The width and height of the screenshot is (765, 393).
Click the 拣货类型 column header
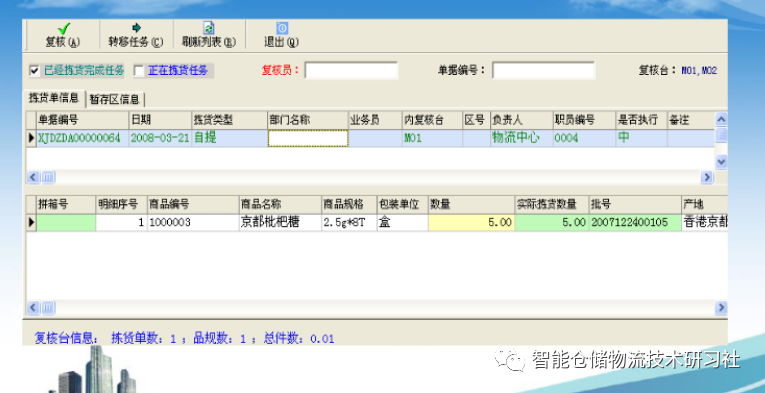(x=230, y=120)
